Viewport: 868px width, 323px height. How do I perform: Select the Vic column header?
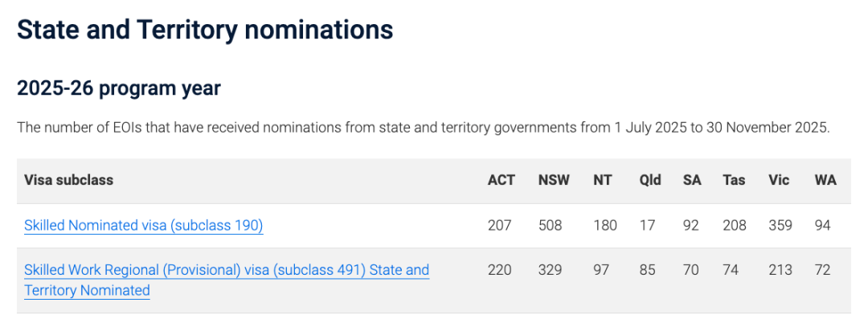click(779, 180)
